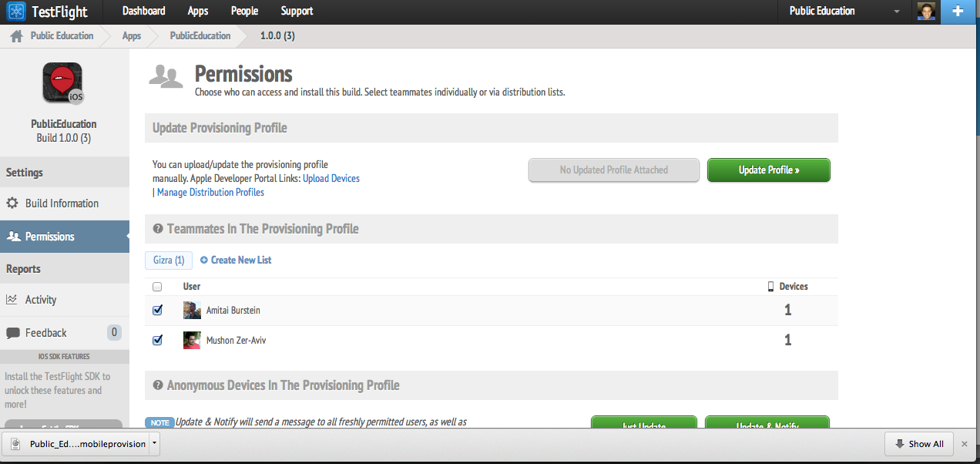980x464 pixels.
Task: Click the Update Profile button
Action: [x=769, y=170]
